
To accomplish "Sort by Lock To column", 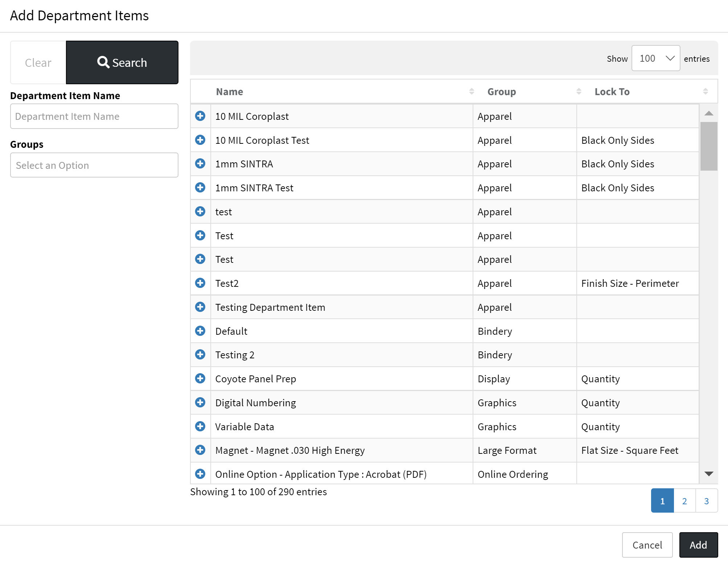I will pyautogui.click(x=612, y=92).
